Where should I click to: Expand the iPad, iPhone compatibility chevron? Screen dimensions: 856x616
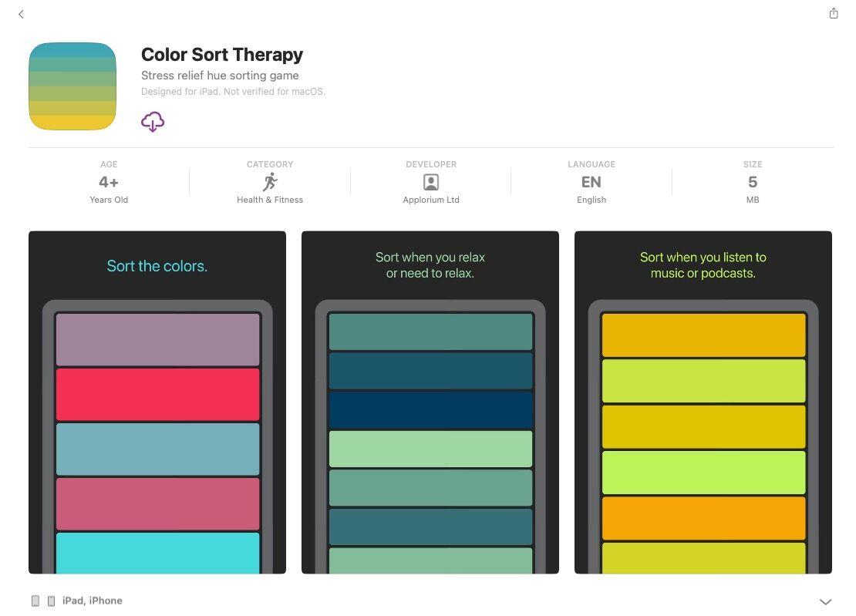pyautogui.click(x=825, y=601)
